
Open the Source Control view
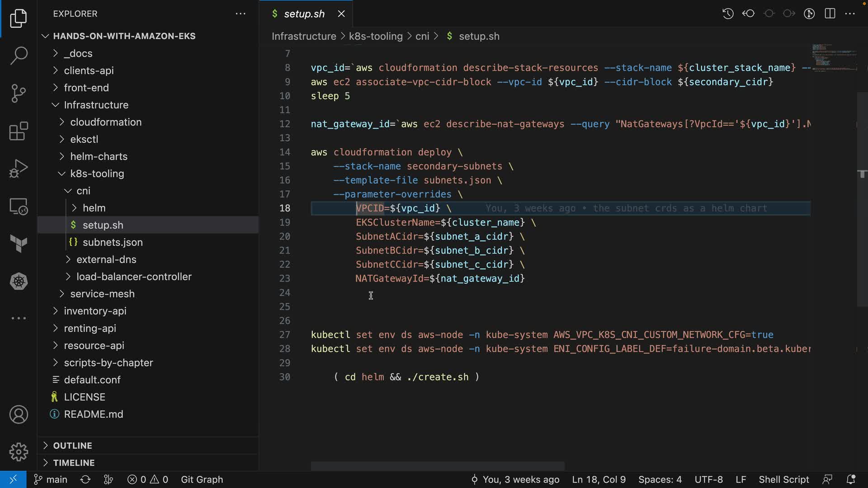pyautogui.click(x=19, y=94)
